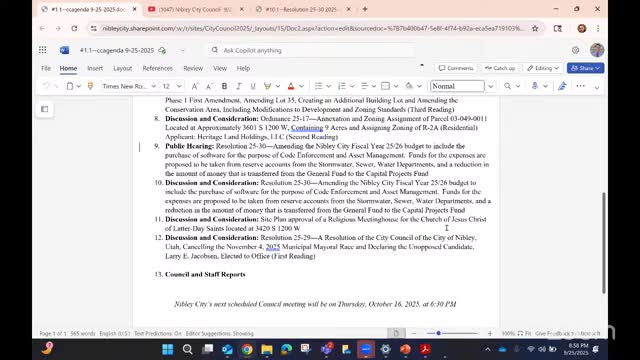Toggle Underline formatting button
640x360 pixels.
point(253,86)
